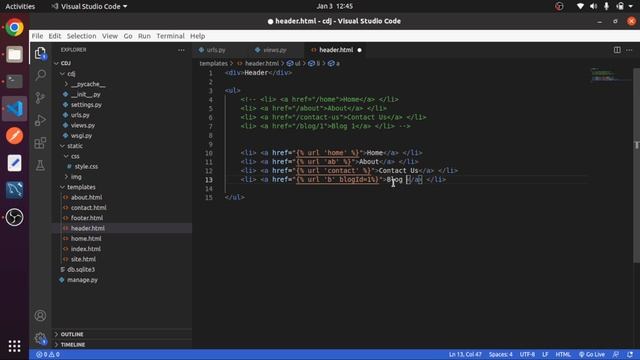640x360 pixels.
Task: Open footer.html in the explorer
Action: (87, 218)
